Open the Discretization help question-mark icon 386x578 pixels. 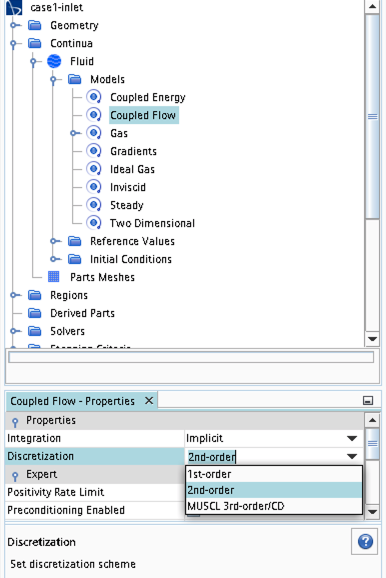pos(365,542)
